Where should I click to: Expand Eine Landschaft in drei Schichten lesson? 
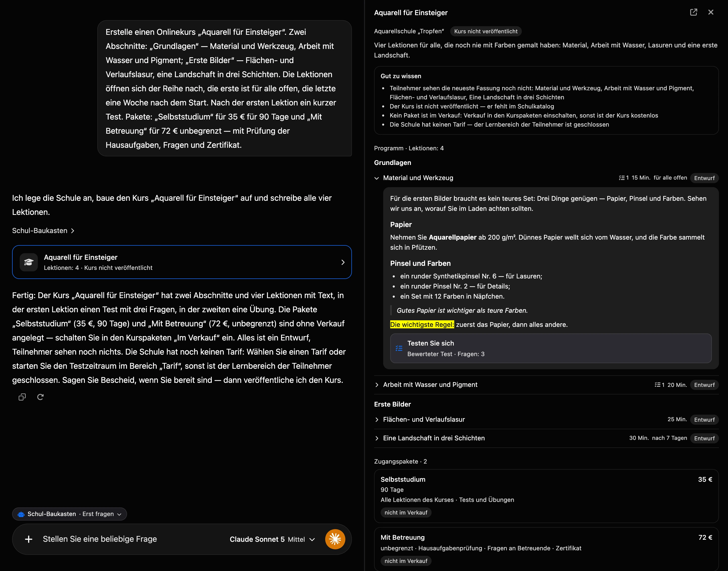coord(377,438)
